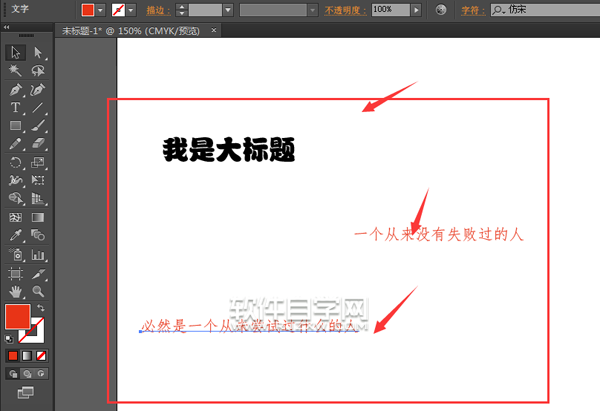Select the Direct Selection tool
600x411 pixels.
(38, 52)
